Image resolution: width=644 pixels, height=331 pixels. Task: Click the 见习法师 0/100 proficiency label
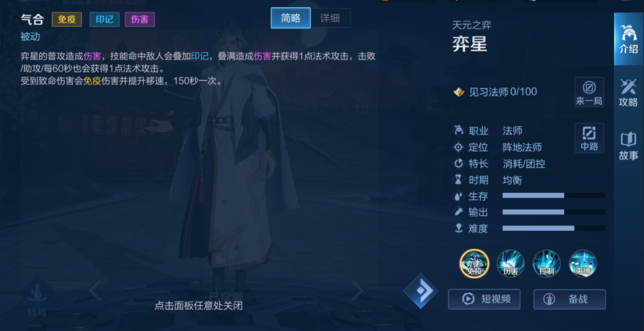point(503,91)
